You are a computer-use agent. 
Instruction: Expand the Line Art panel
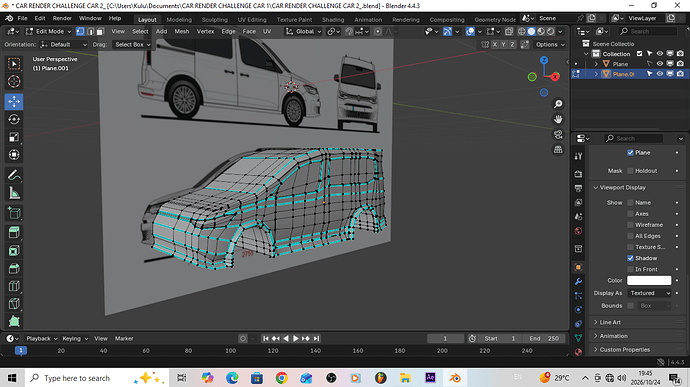point(610,322)
